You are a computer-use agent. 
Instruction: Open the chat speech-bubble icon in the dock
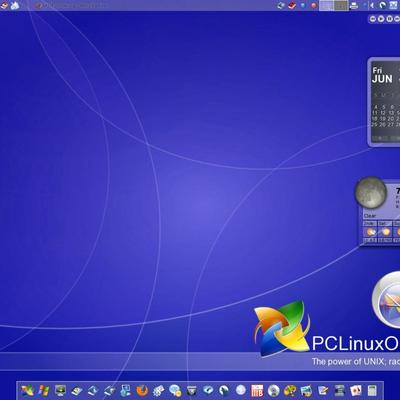(175, 390)
